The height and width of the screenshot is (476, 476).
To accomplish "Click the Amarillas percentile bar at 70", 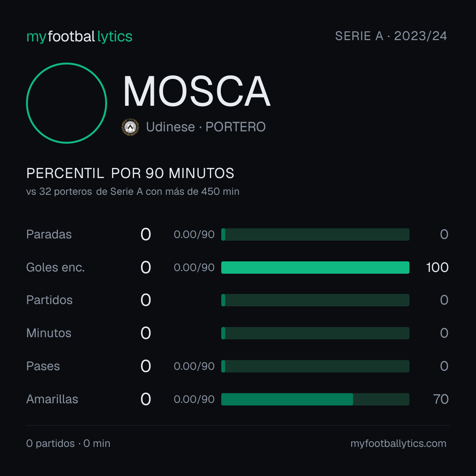I will [x=315, y=399].
